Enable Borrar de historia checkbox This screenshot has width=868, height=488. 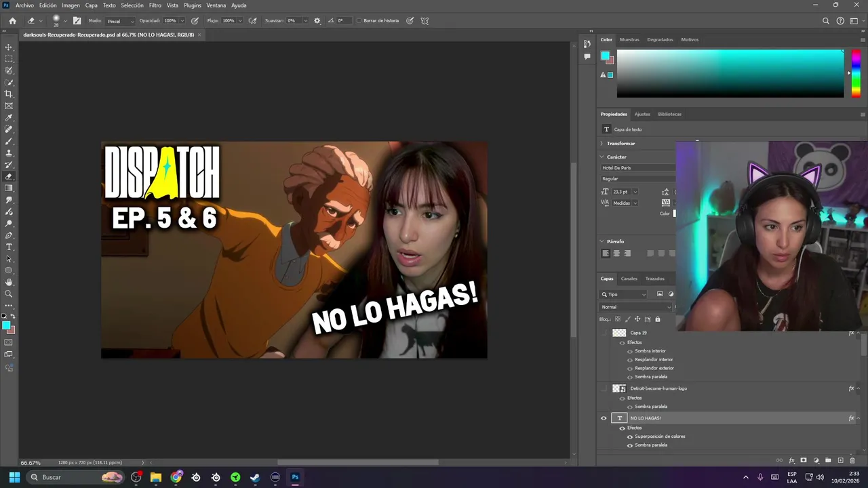coord(359,20)
